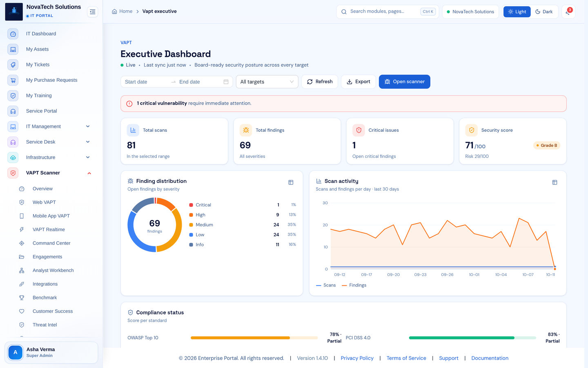
Task: Click the red Critical severity swatch
Action: tap(191, 205)
